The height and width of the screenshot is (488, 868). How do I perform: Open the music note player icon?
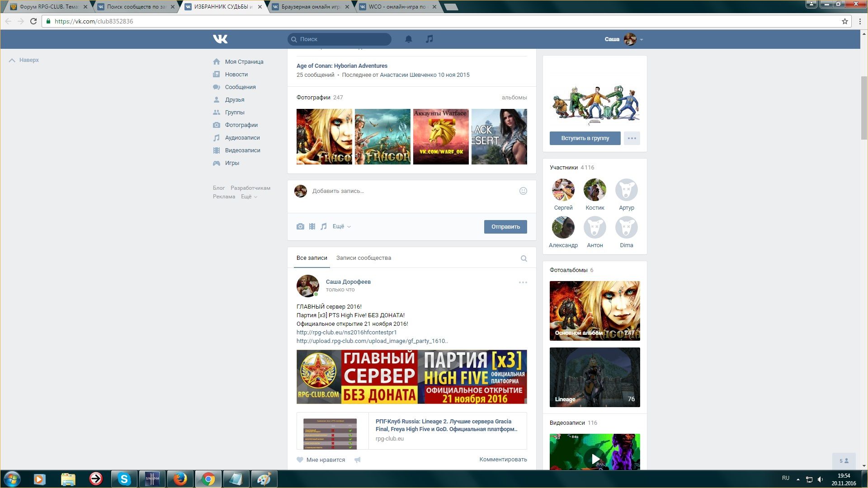pos(429,39)
